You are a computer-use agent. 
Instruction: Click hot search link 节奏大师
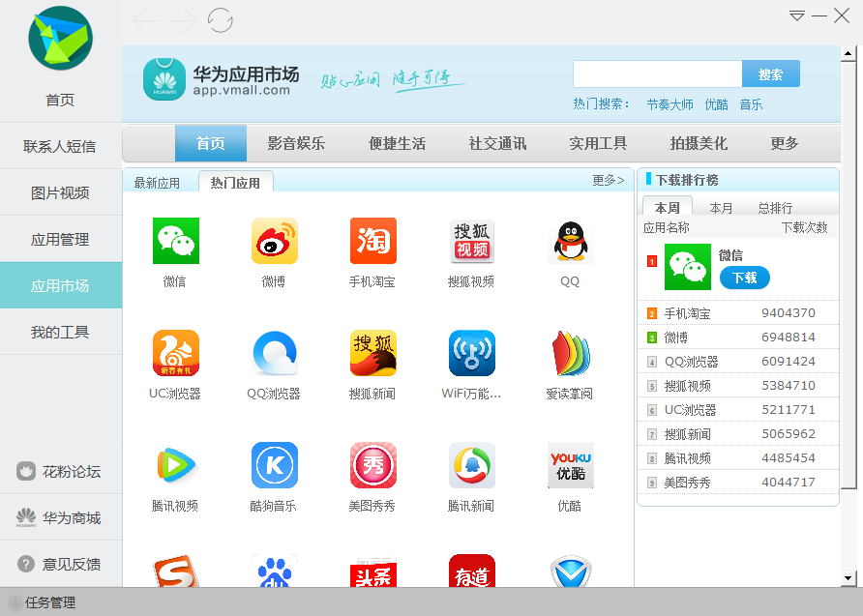point(670,104)
